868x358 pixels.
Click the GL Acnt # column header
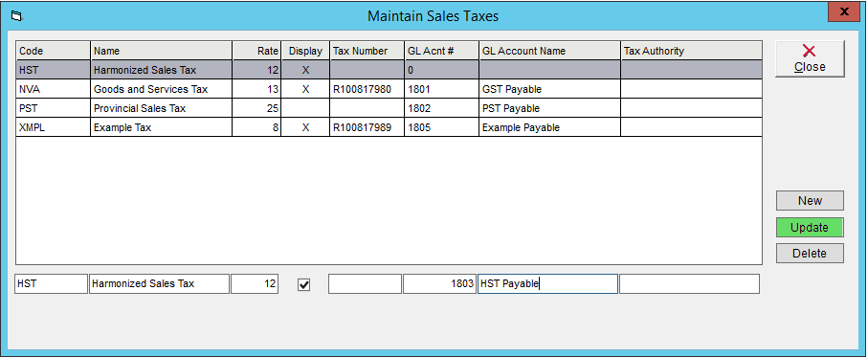point(442,51)
